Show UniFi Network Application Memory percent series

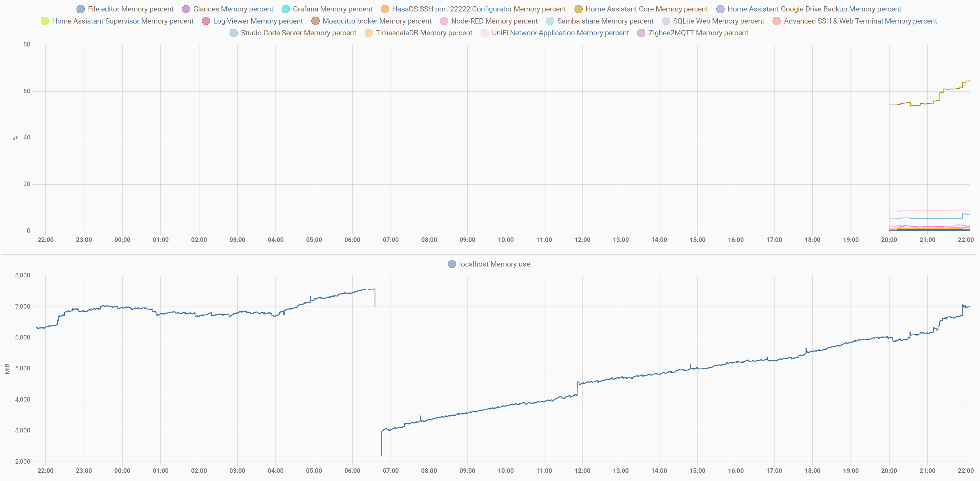click(x=555, y=33)
